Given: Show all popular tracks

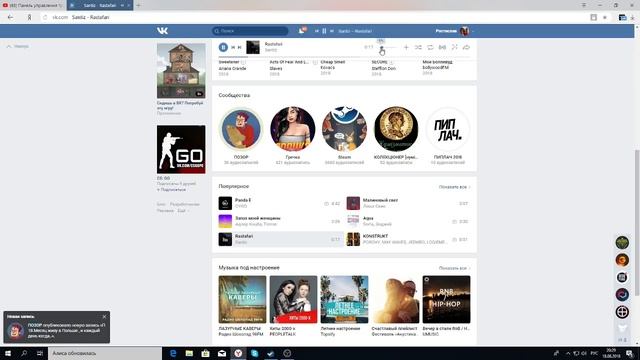Looking at the screenshot, I should (x=454, y=187).
